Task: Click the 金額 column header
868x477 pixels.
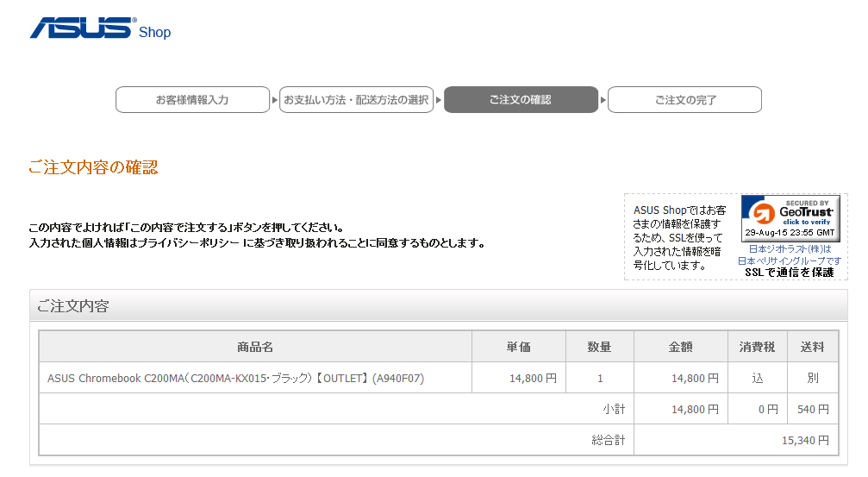Action: (681, 347)
